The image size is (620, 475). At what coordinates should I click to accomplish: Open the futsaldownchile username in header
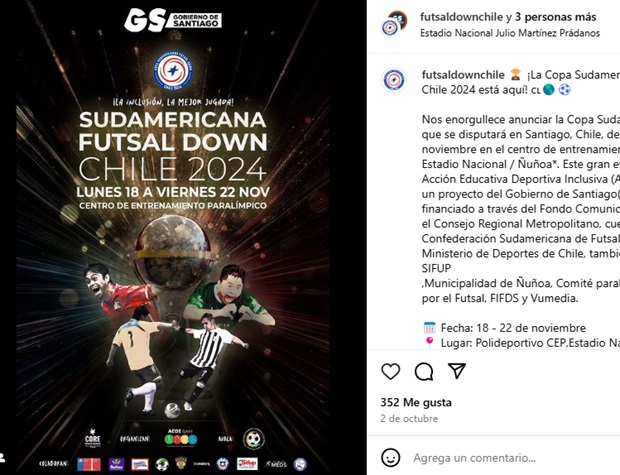[461, 17]
